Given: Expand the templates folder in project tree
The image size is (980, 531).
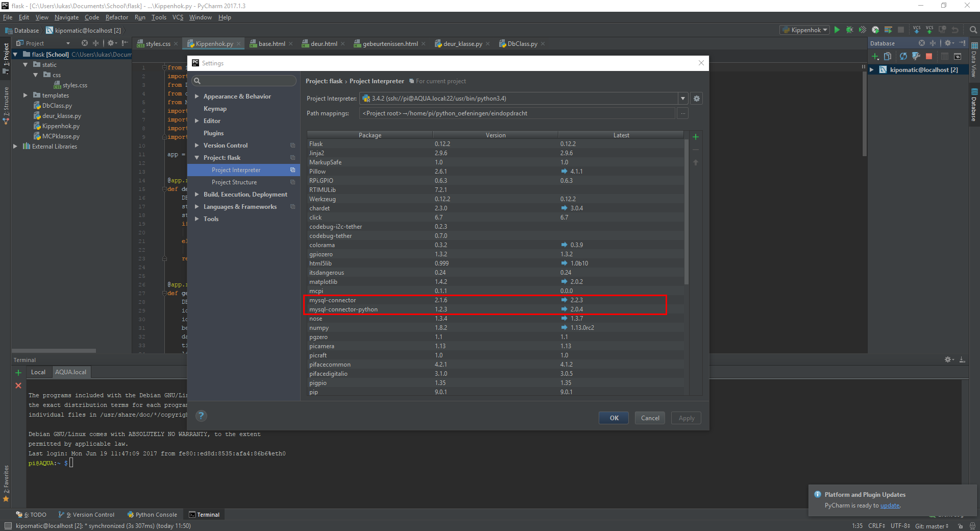Looking at the screenshot, I should pos(25,95).
